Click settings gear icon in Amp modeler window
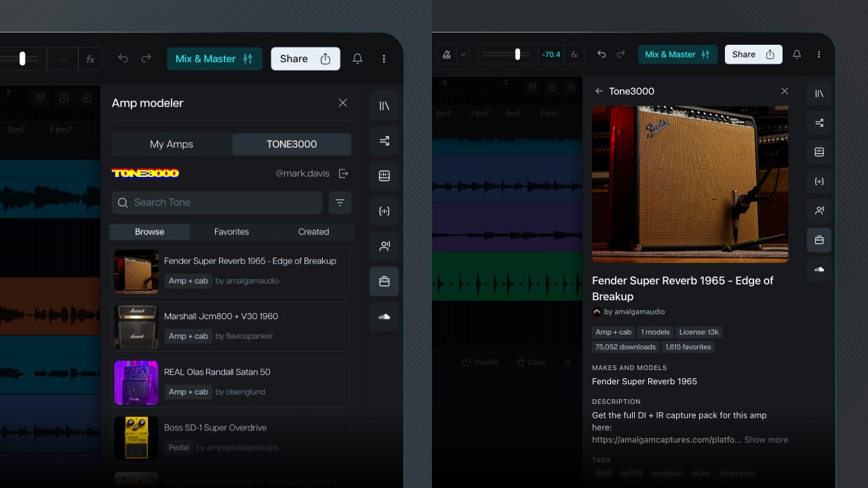The height and width of the screenshot is (488, 868). (64, 98)
